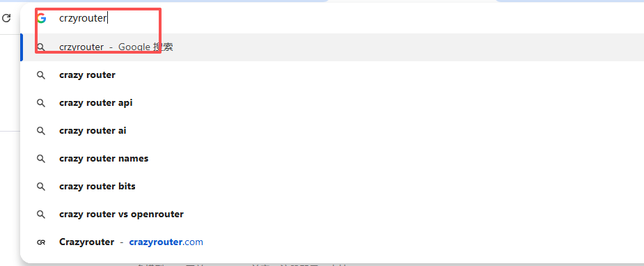Click search icon beside 'crazy router bits'
This screenshot has width=644, height=266.
coord(40,187)
